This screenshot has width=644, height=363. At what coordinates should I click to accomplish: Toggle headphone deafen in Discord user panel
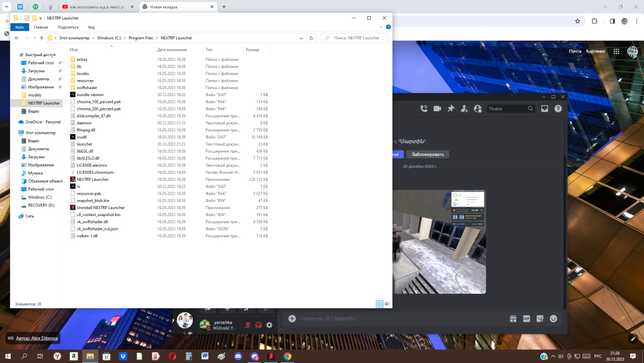coord(258,325)
